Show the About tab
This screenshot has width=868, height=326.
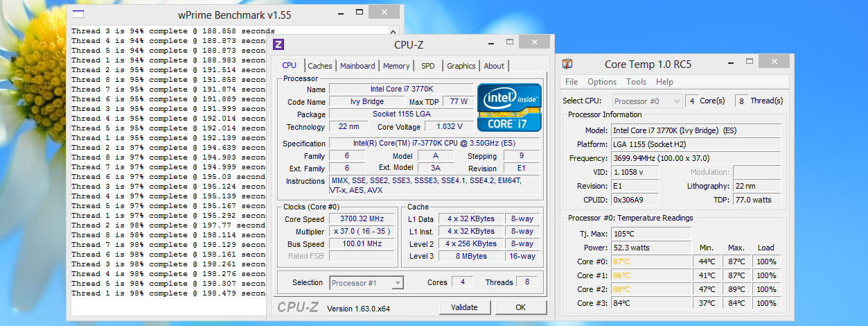[494, 66]
